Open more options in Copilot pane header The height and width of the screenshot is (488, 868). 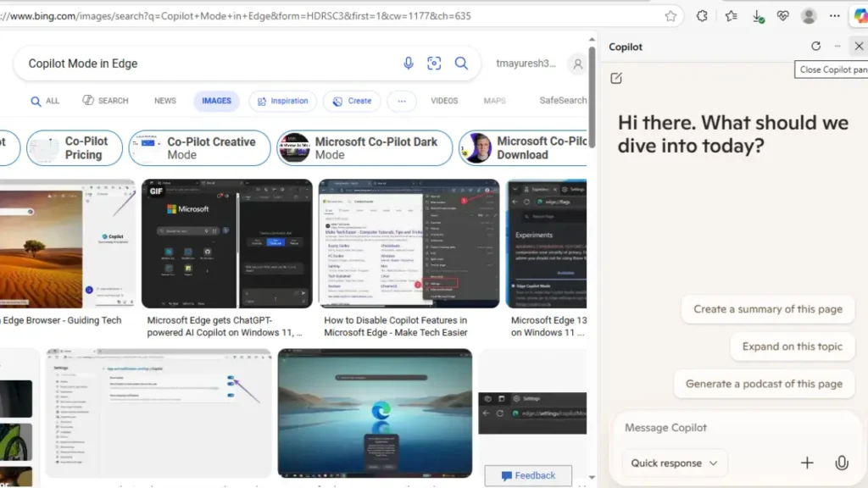coord(837,47)
